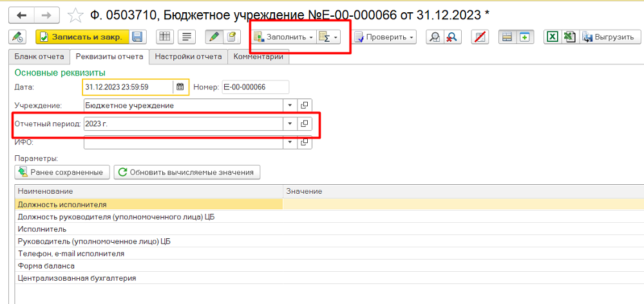Viewport: 644px width, 304px height.
Task: Click the Записать и закр. button
Action: [82, 37]
